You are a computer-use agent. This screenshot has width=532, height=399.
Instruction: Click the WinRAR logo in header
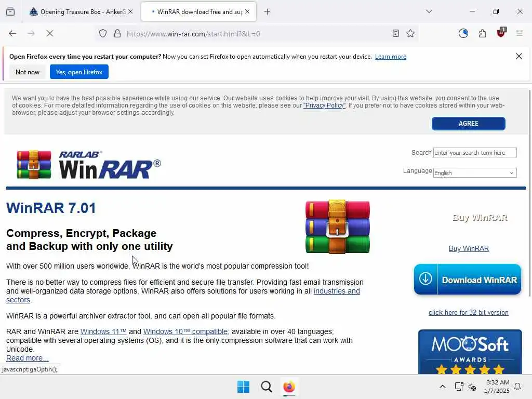click(x=89, y=165)
